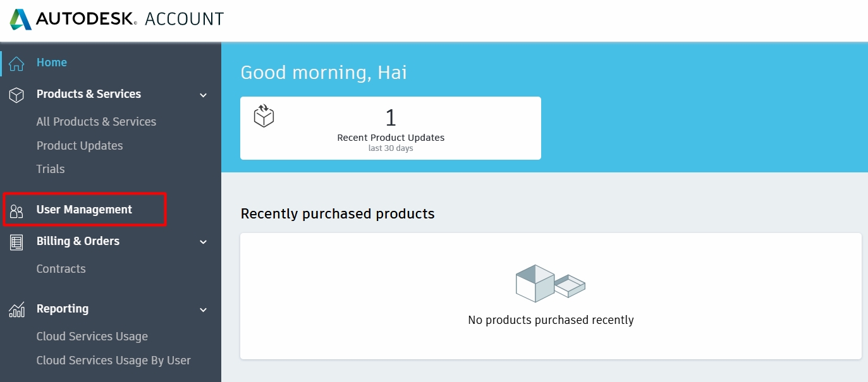Screen dimensions: 868x382
Task: Open the Recent Product Updates card
Action: (x=391, y=128)
